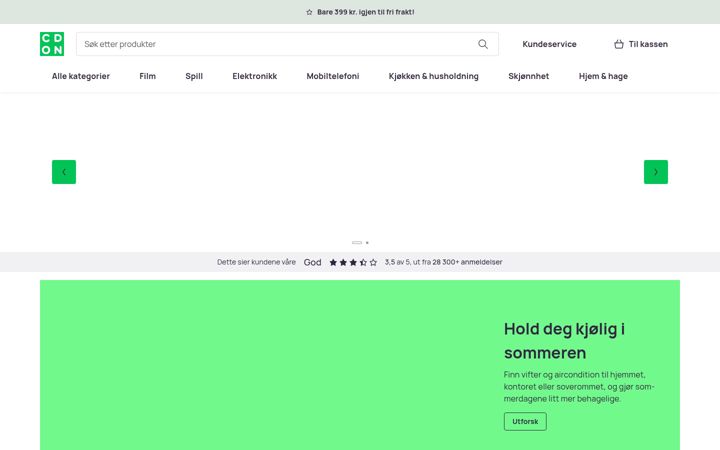Click the shopping basket icon
The height and width of the screenshot is (450, 720).
(619, 44)
